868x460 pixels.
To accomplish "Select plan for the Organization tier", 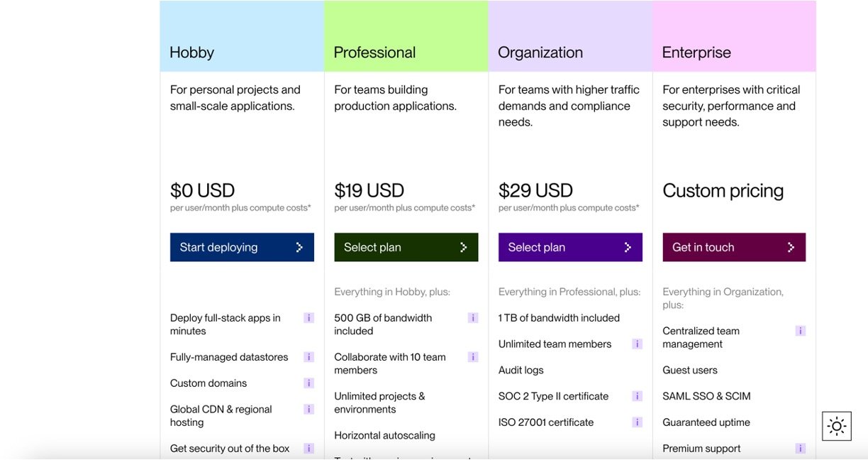I will tap(570, 248).
